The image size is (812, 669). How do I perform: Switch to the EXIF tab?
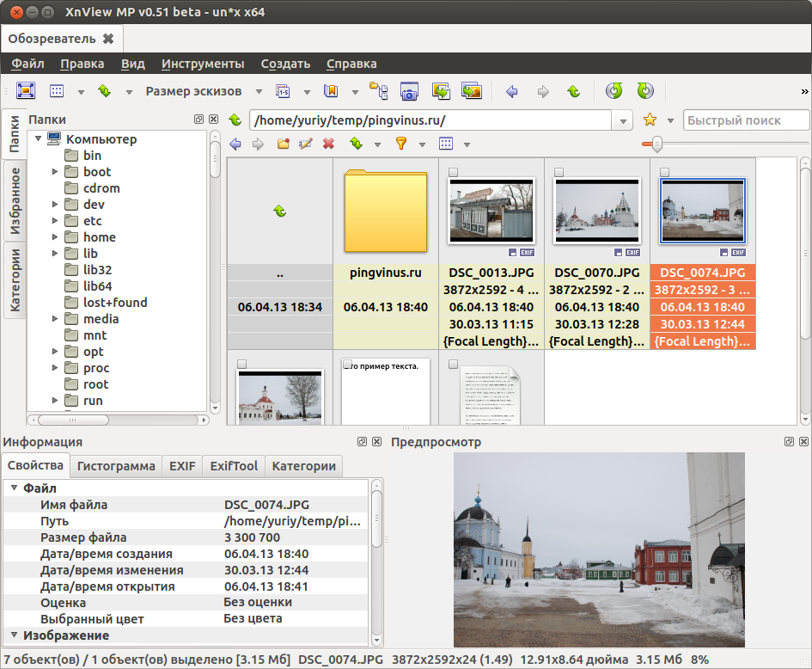(x=182, y=466)
